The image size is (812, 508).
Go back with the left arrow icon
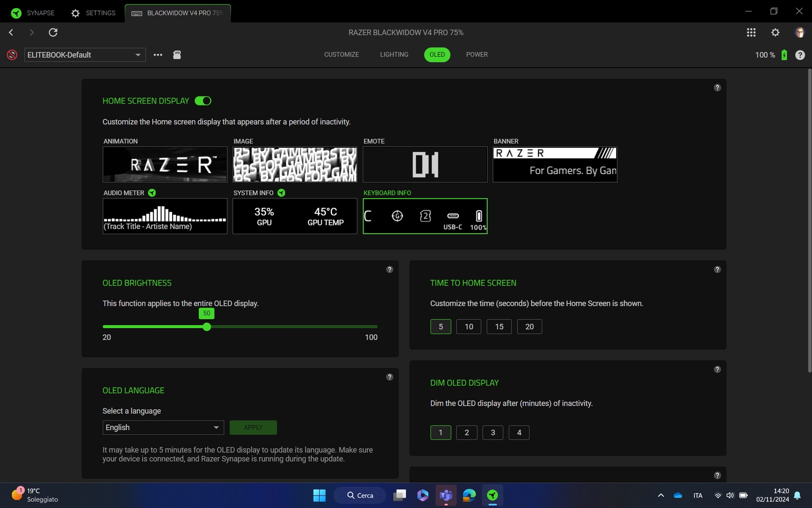(11, 33)
